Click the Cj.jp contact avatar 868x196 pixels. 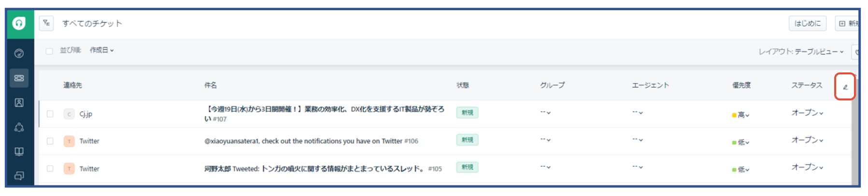pos(69,114)
